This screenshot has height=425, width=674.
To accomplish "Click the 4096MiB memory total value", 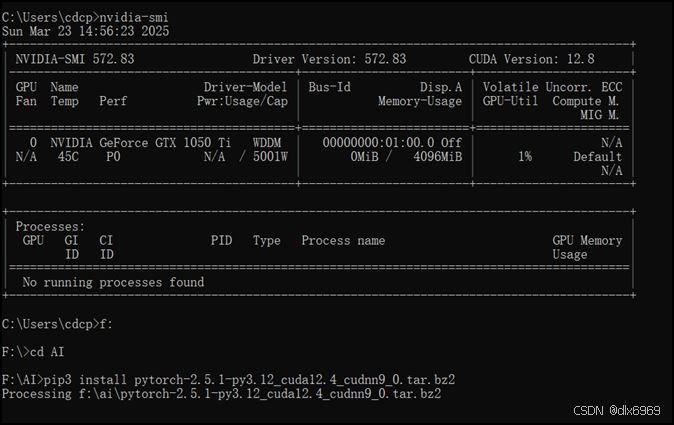I will pyautogui.click(x=438, y=157).
